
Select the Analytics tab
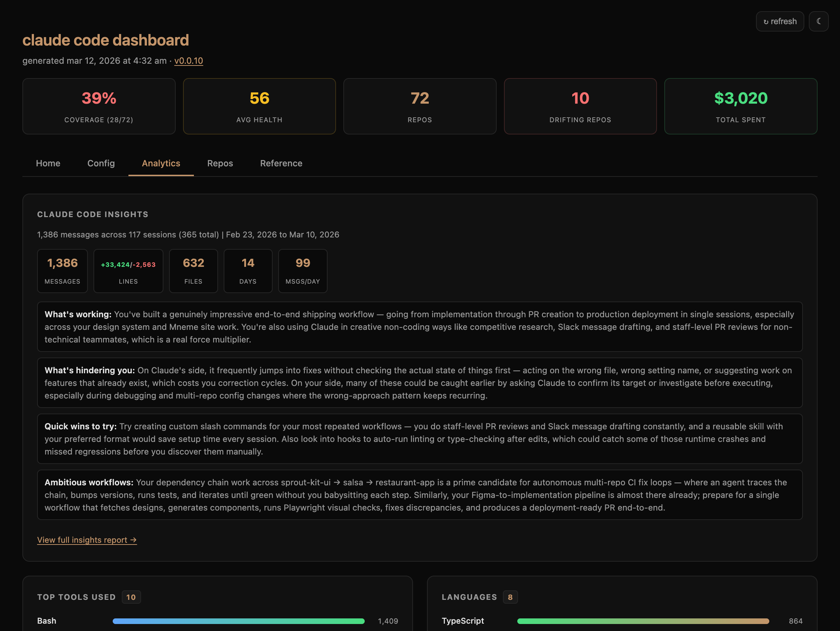coord(161,164)
